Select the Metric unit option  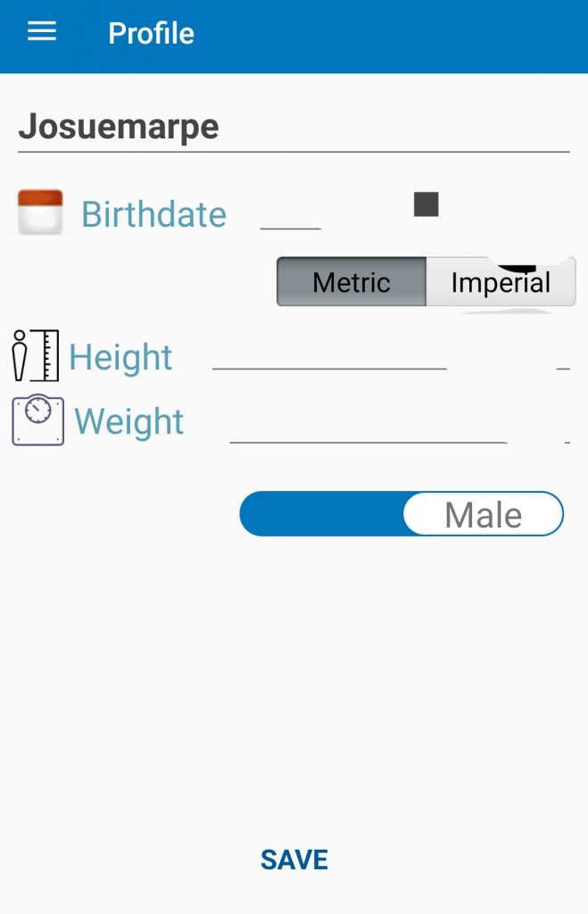[352, 282]
